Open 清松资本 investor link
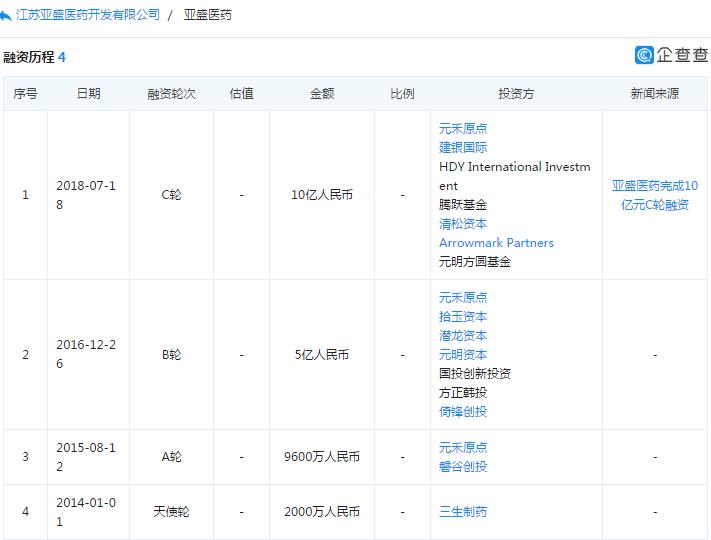This screenshot has width=711, height=540. [x=463, y=224]
